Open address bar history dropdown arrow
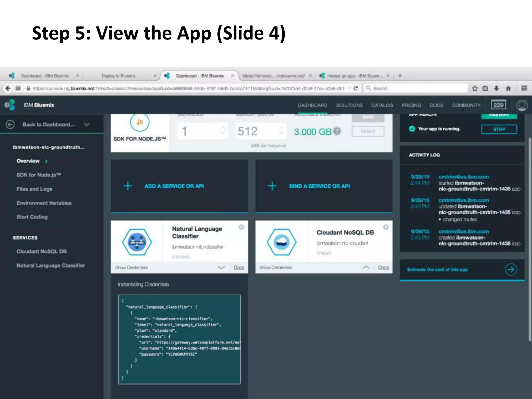 click(349, 88)
